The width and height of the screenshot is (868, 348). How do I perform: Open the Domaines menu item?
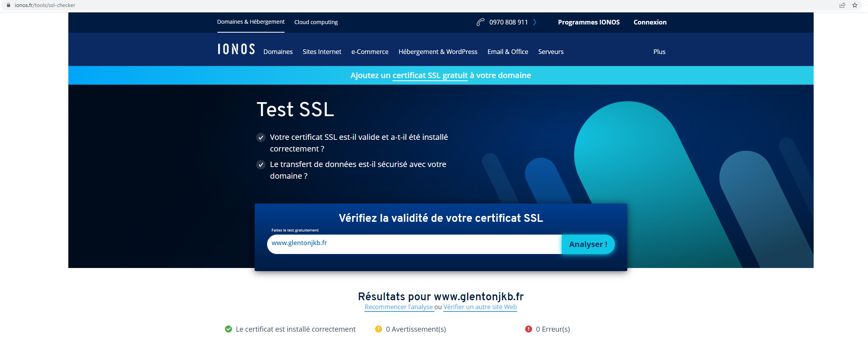(278, 52)
